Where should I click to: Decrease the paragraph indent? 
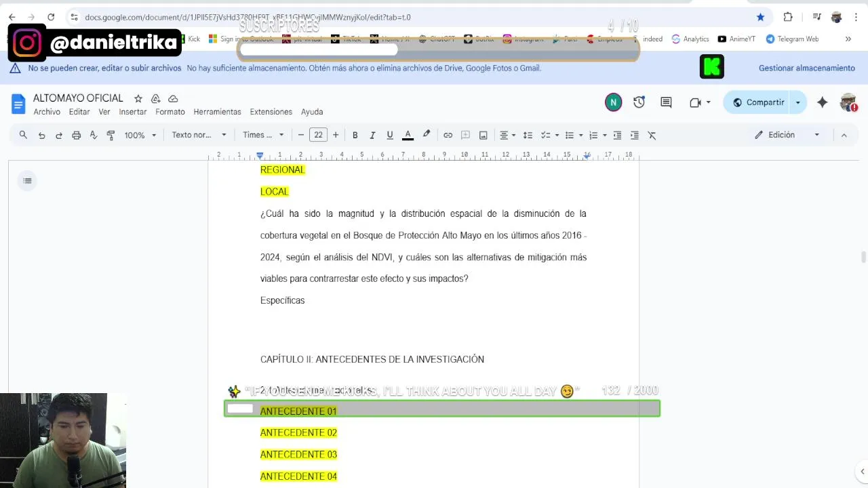tap(617, 135)
